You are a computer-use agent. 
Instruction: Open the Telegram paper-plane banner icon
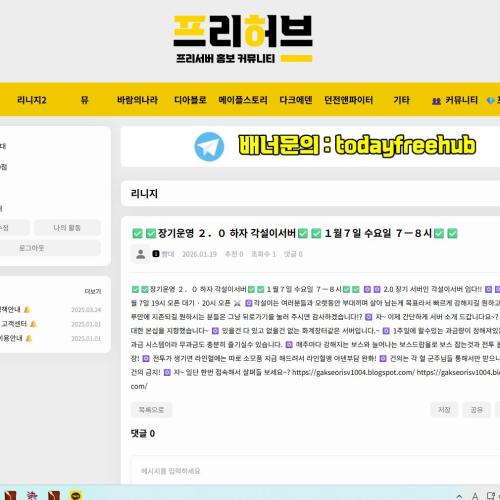(x=209, y=146)
